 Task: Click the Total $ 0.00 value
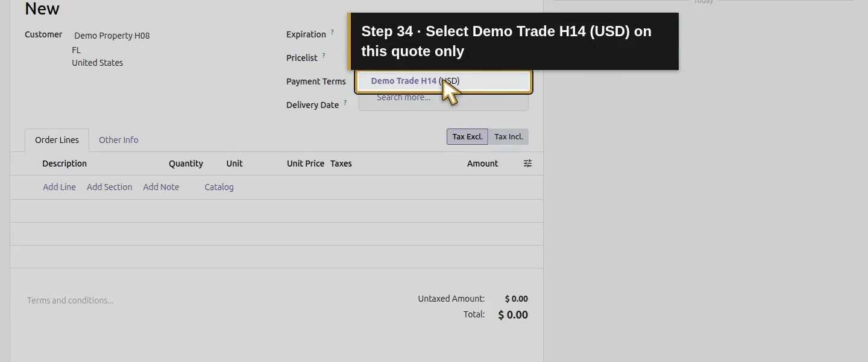point(513,315)
